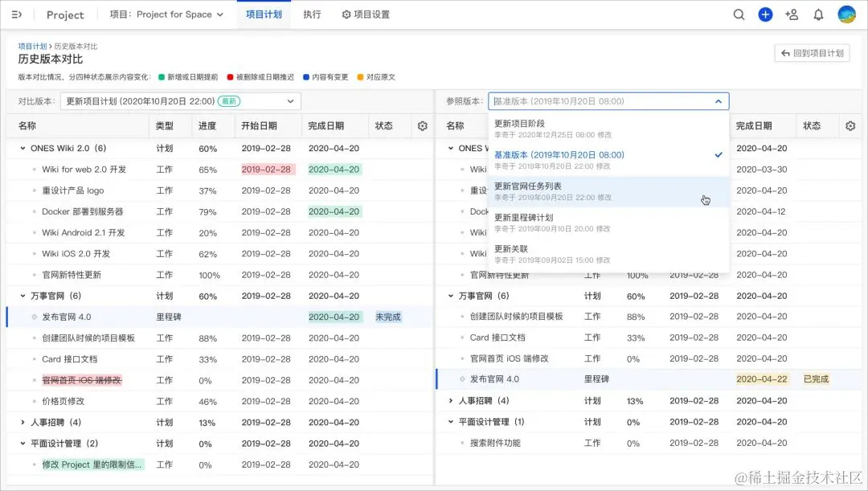Open project selector Project for Space
The image size is (868, 491).
tap(166, 14)
